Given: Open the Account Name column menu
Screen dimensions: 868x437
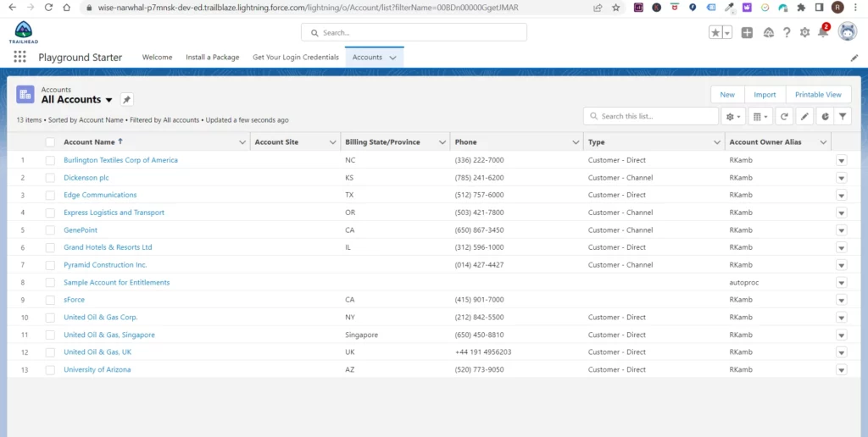Looking at the screenshot, I should [242, 142].
